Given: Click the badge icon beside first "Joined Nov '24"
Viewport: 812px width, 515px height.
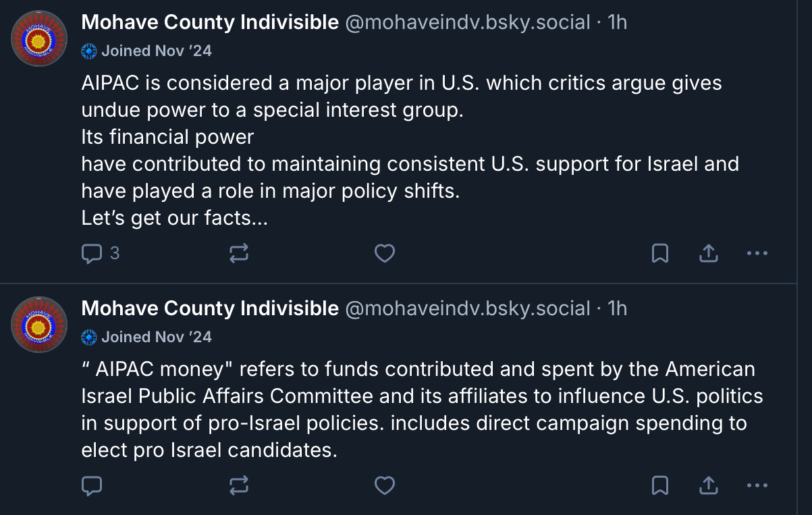Looking at the screenshot, I should (89, 51).
